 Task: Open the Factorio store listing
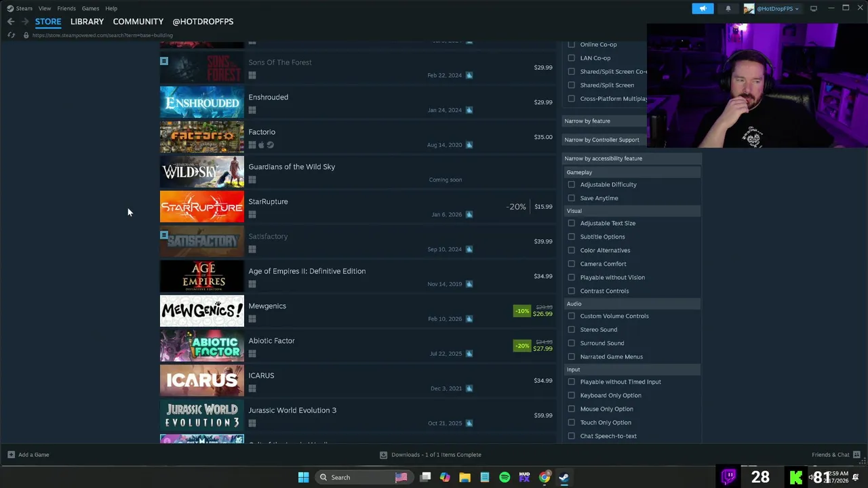click(x=357, y=138)
